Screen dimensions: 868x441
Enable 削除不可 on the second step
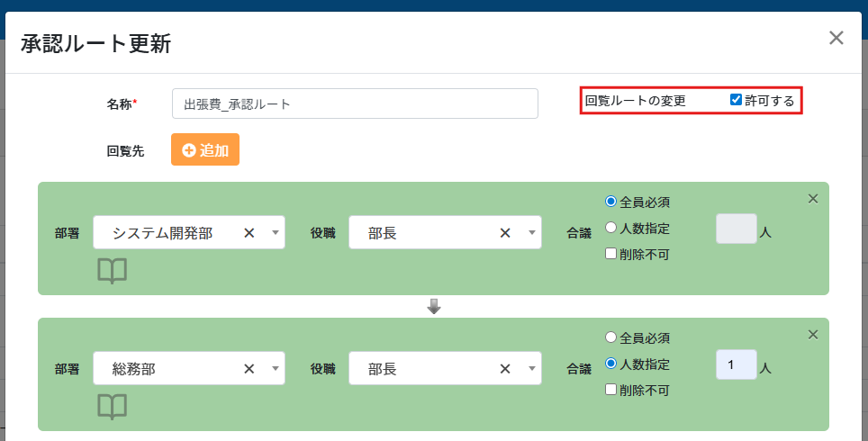point(611,390)
